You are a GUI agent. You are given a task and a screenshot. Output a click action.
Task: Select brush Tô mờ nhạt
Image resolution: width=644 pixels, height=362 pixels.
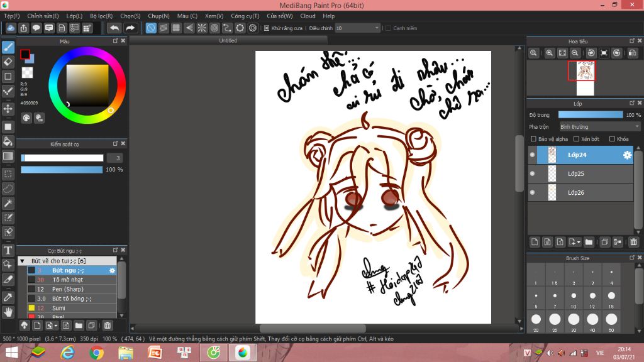(72, 280)
